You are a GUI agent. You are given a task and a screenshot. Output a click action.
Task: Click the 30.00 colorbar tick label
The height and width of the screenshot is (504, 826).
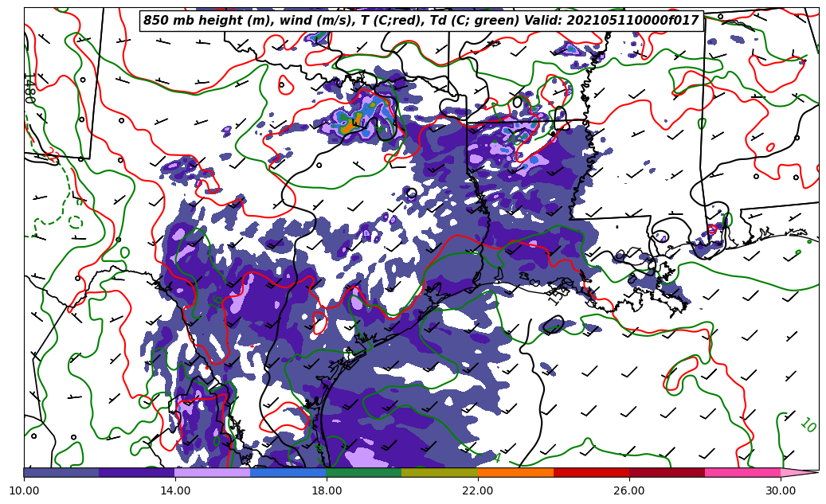pos(781,490)
